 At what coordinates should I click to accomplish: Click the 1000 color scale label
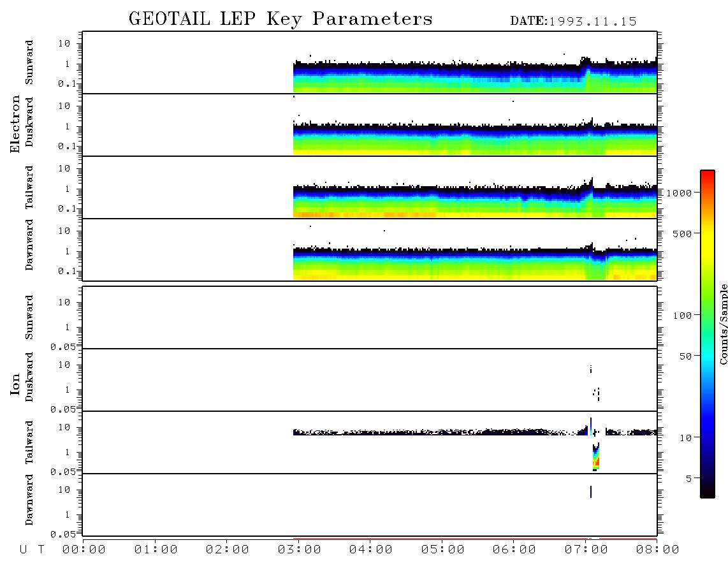coord(679,193)
